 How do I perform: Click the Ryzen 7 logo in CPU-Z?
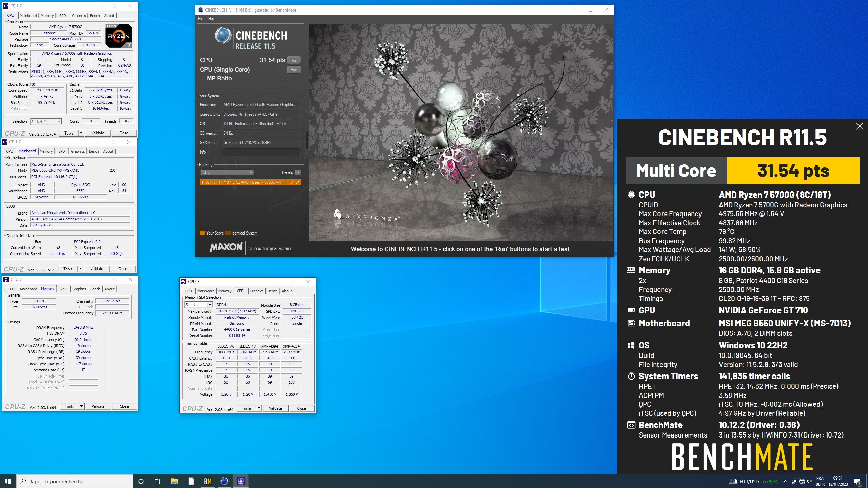[119, 36]
